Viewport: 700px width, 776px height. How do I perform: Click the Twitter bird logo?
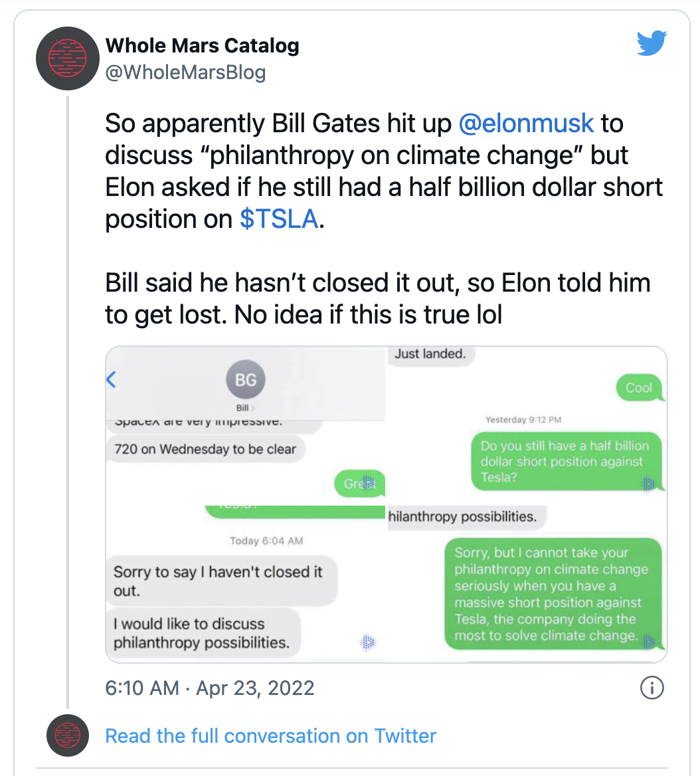click(x=651, y=44)
